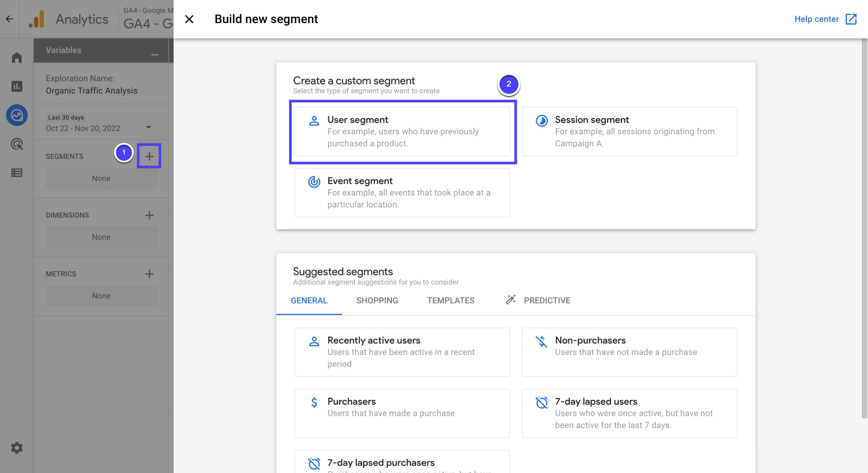The height and width of the screenshot is (473, 868).
Task: Click the Variables panel header
Action: click(x=101, y=50)
